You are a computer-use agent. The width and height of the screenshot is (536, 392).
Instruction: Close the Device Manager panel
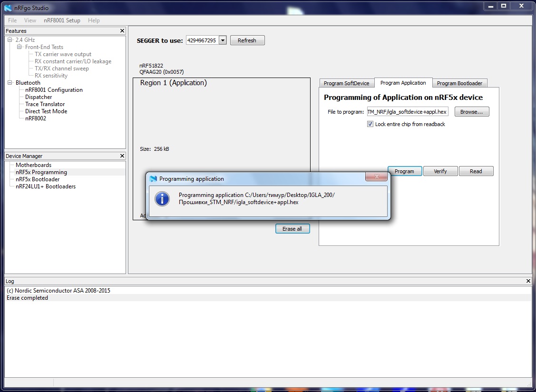(x=122, y=156)
